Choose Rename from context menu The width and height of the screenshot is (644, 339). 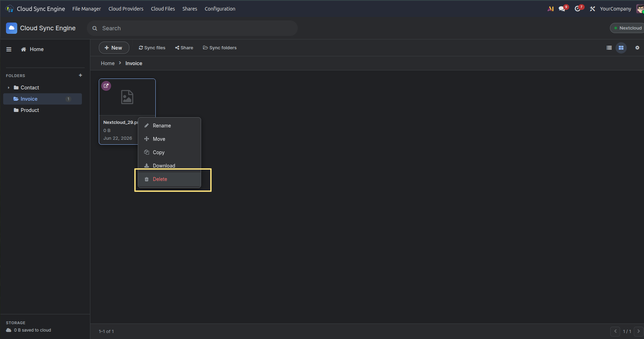169,126
